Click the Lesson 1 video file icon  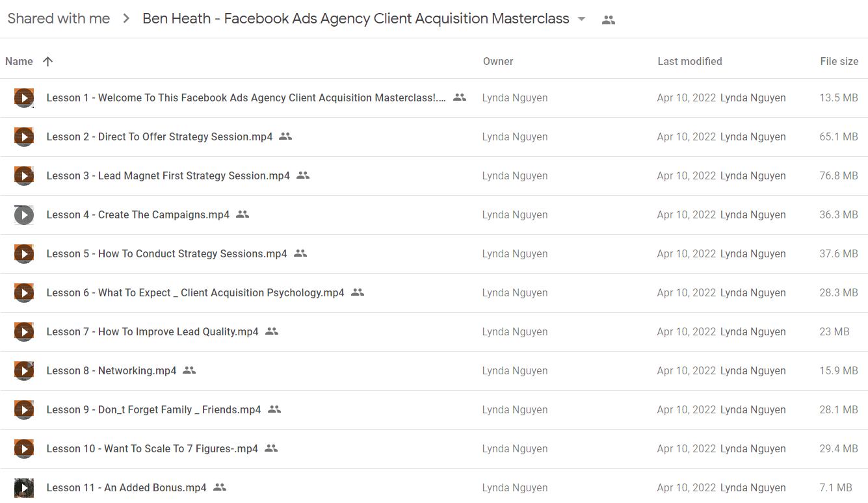[24, 98]
